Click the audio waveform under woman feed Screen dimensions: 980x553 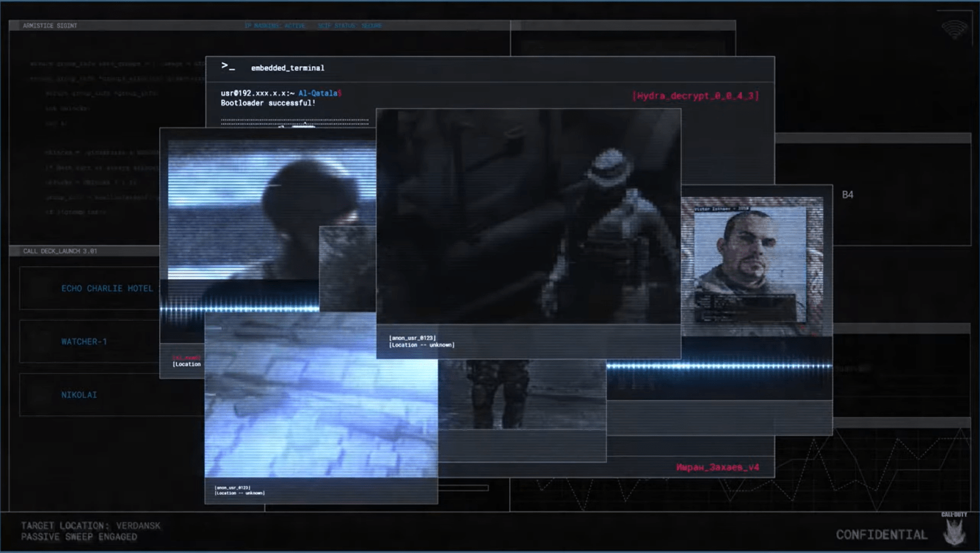(239, 309)
